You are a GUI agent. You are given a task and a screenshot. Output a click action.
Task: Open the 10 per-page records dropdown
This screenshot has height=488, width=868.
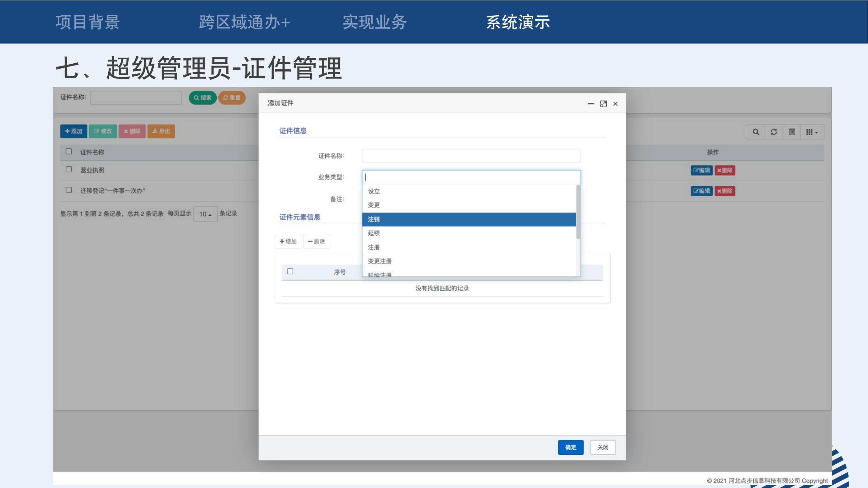[205, 214]
